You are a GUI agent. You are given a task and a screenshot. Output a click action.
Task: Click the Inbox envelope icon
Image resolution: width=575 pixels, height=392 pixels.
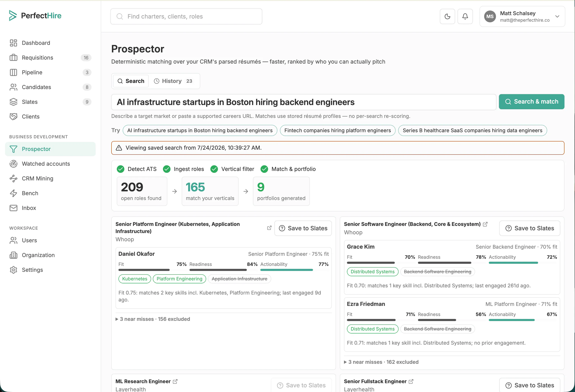[13, 208]
